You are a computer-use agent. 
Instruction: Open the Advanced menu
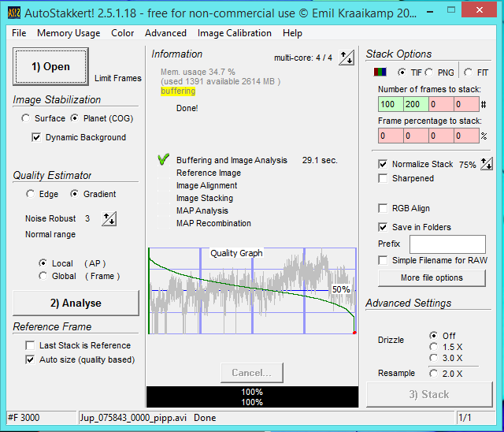(x=165, y=33)
